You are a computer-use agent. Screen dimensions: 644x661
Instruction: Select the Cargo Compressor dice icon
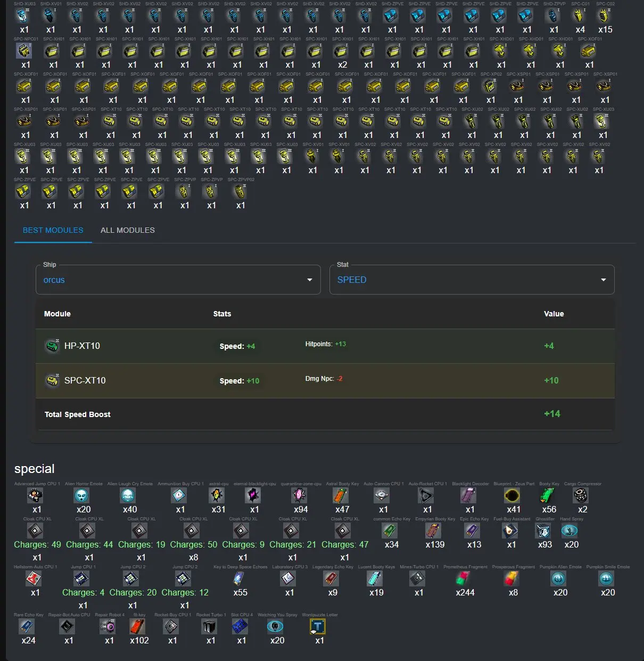pos(581,496)
